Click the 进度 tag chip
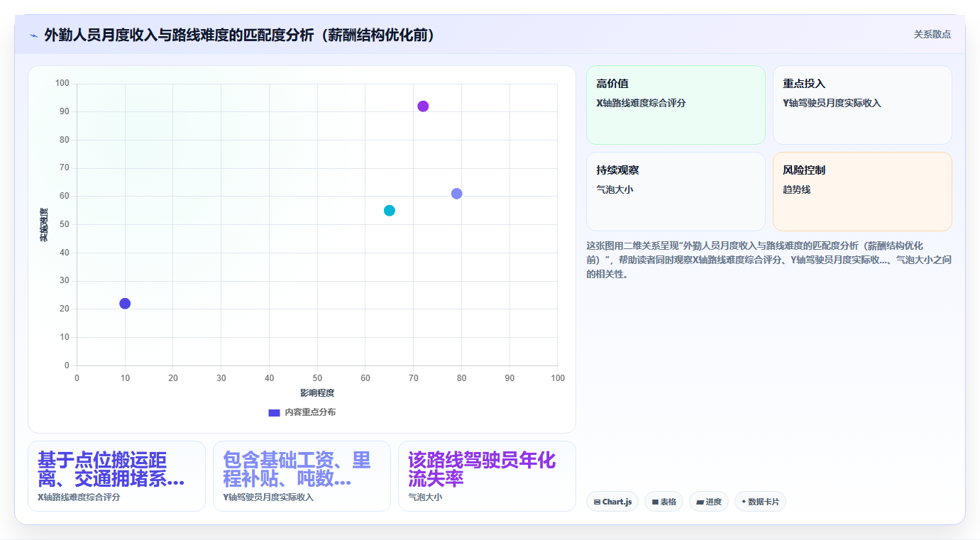980x540 pixels. click(x=709, y=502)
